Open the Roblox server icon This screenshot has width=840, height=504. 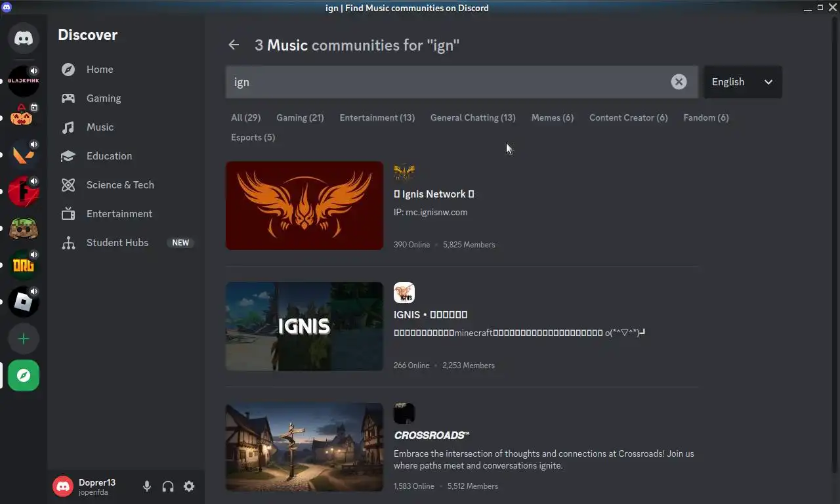tap(24, 302)
